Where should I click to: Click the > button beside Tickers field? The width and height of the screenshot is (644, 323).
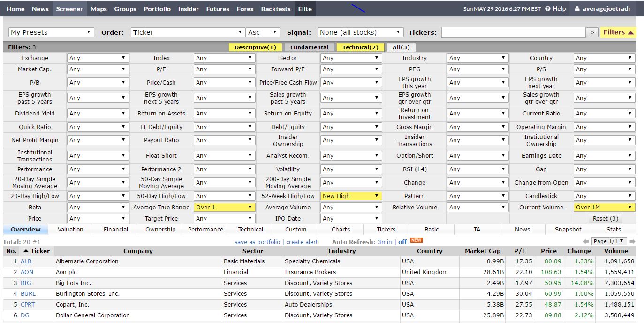tap(592, 32)
